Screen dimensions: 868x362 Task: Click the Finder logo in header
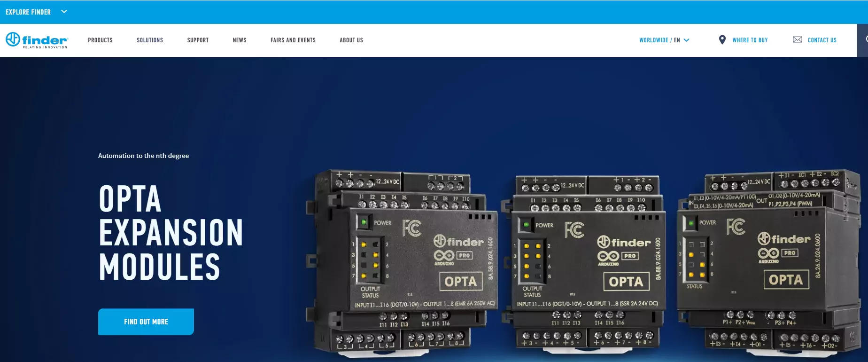pyautogui.click(x=37, y=40)
